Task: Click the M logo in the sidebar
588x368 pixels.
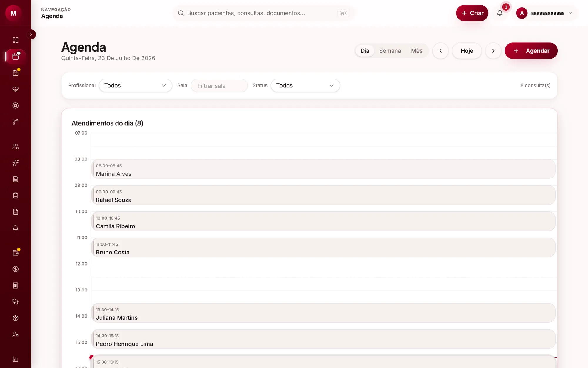Action: click(14, 13)
